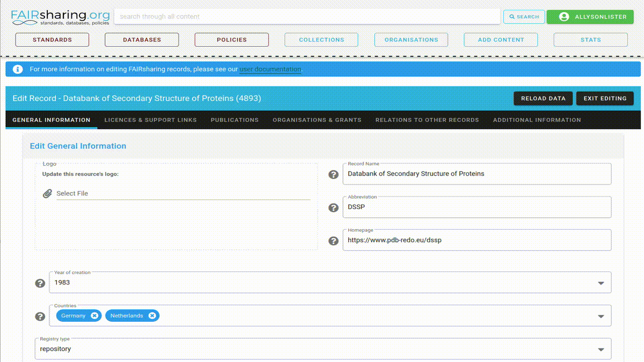Click the Abbreviation field containing DSSP

tap(477, 207)
